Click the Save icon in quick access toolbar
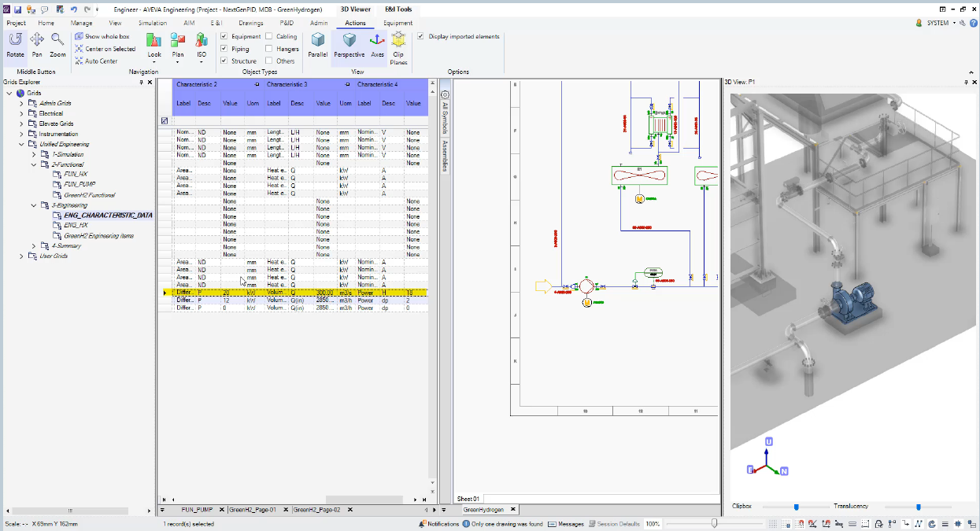 (x=18, y=9)
